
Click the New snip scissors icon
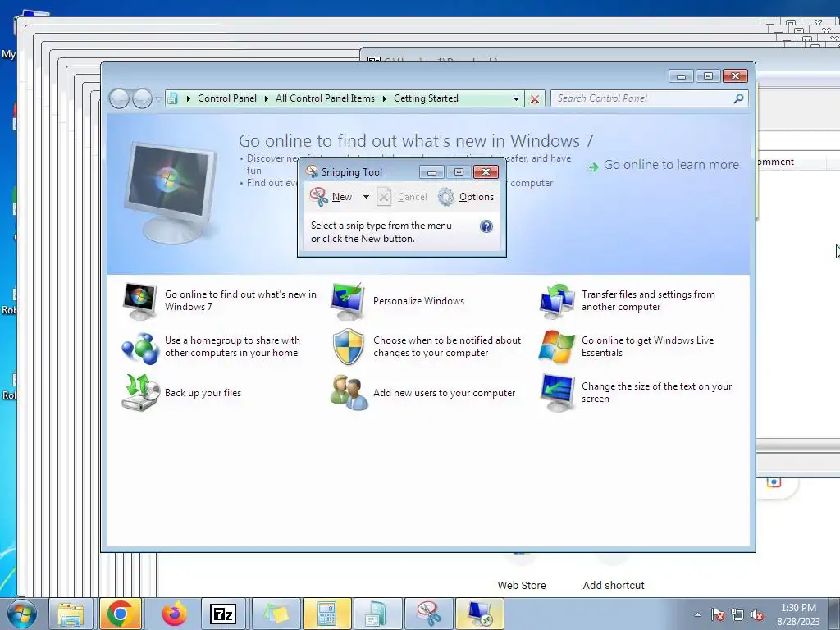tap(319, 197)
